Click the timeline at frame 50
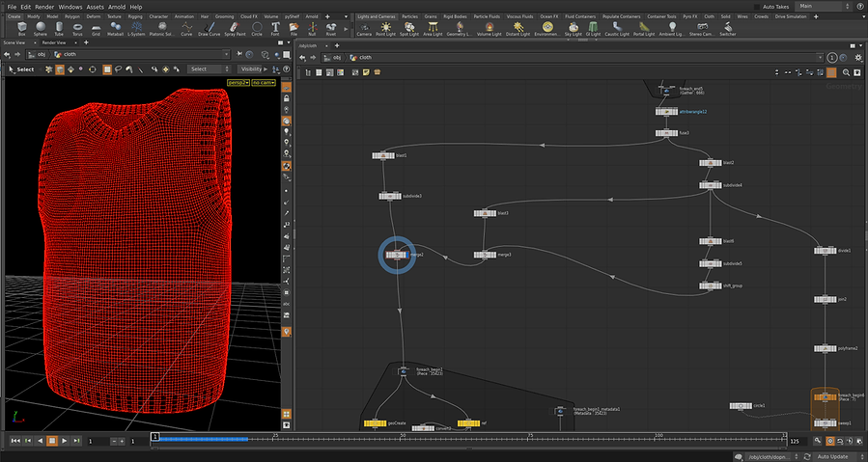This screenshot has height=462, width=868. [405, 439]
